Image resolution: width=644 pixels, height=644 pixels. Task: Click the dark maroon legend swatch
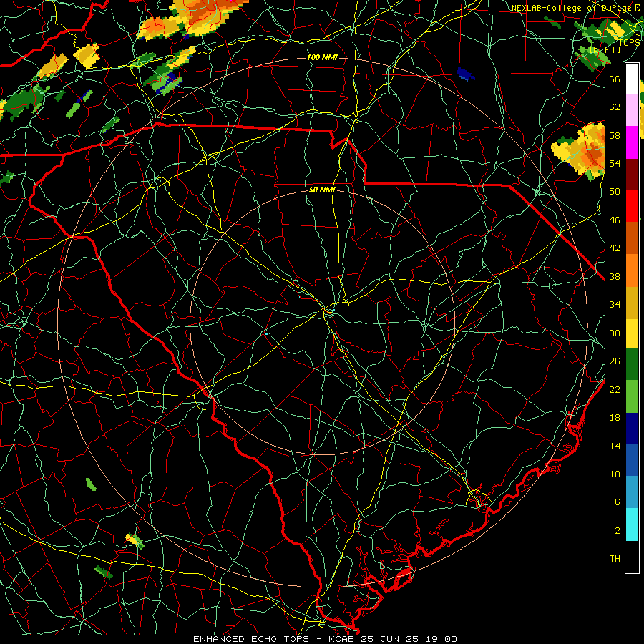632,175
